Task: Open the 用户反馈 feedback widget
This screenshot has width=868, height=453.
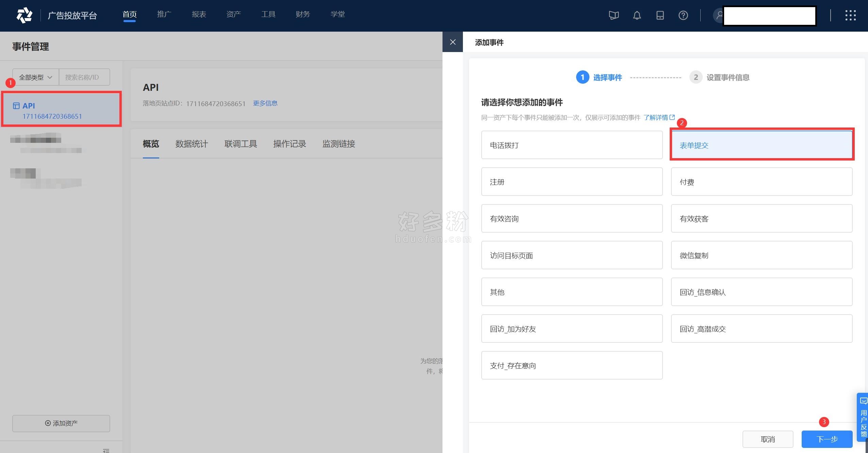Action: coord(863,418)
